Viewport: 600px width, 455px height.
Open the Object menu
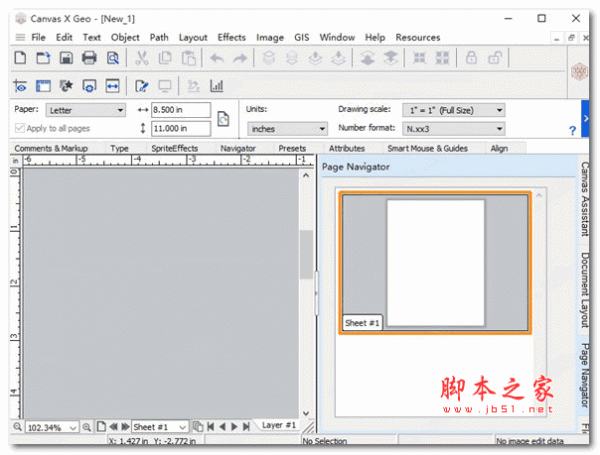(125, 38)
